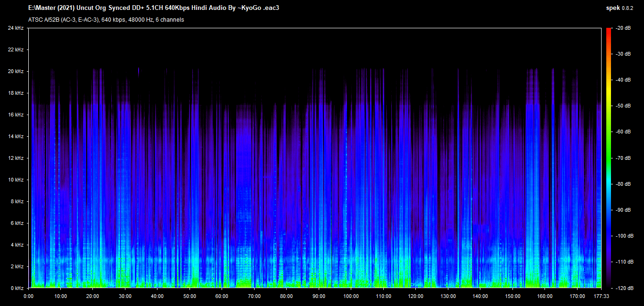Click the 12 kHz frequency axis label
This screenshot has height=306, width=644.
pos(16,158)
